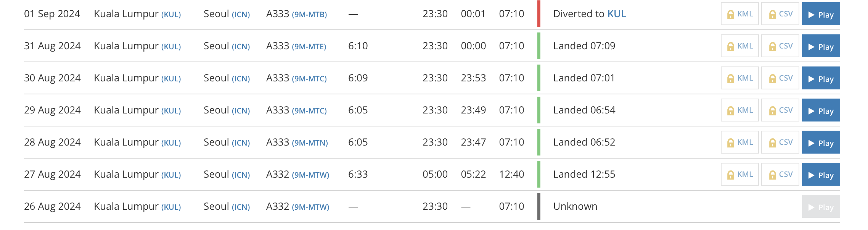Open KUL origin link in 29 Aug row

[x=171, y=111]
